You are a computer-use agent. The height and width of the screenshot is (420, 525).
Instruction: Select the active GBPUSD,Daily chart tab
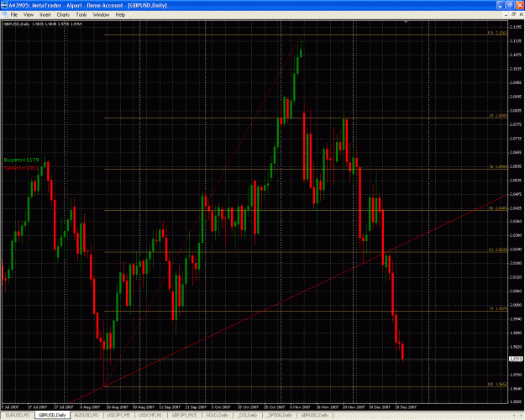pyautogui.click(x=52, y=415)
